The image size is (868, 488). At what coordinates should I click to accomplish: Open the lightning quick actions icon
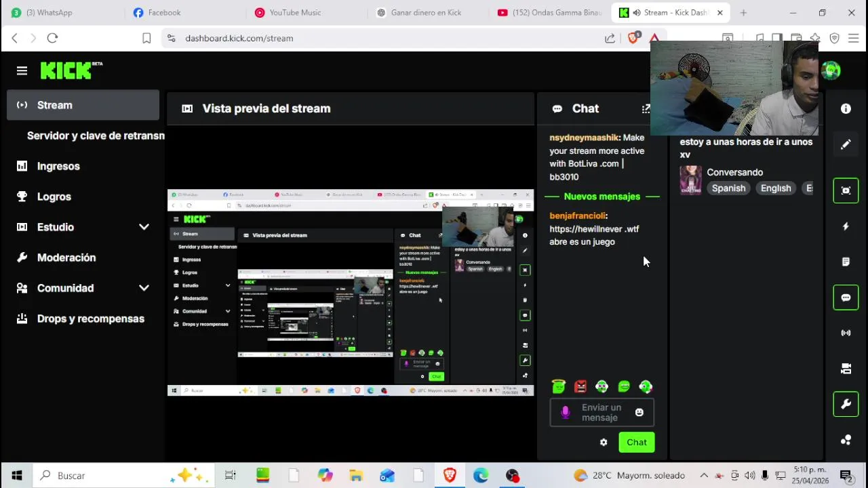pos(846,226)
